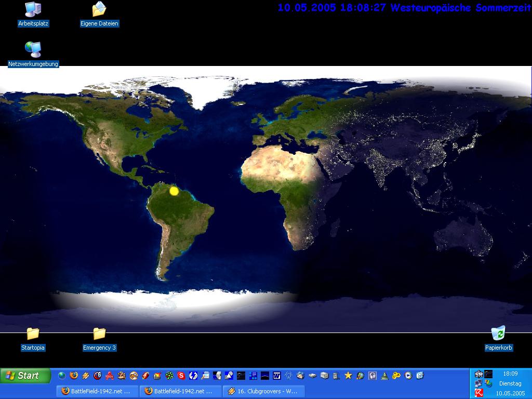Viewport: 532px width, 399px height.
Task: Click the taskbar clock showing 18:09
Action: pos(510,374)
